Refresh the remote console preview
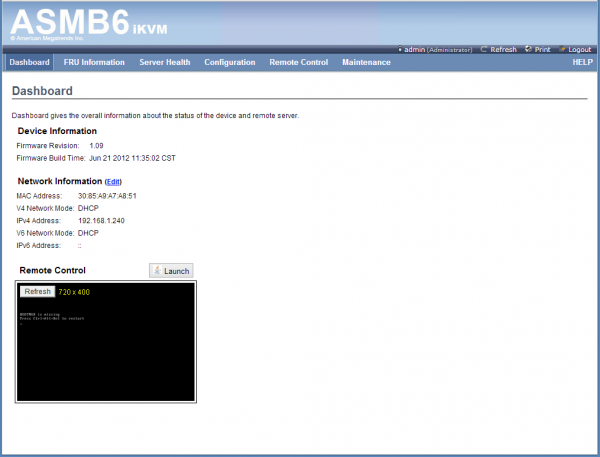The width and height of the screenshot is (600, 457). coord(38,291)
